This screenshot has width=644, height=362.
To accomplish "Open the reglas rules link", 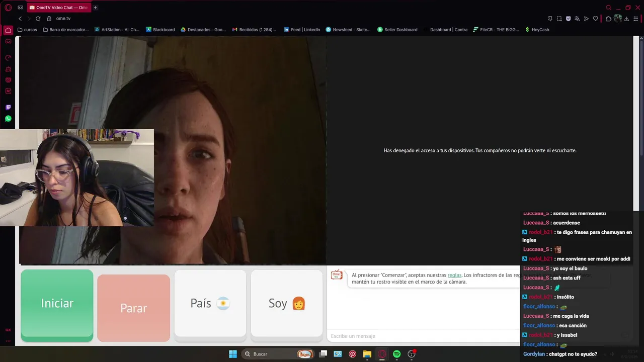I will (x=454, y=275).
